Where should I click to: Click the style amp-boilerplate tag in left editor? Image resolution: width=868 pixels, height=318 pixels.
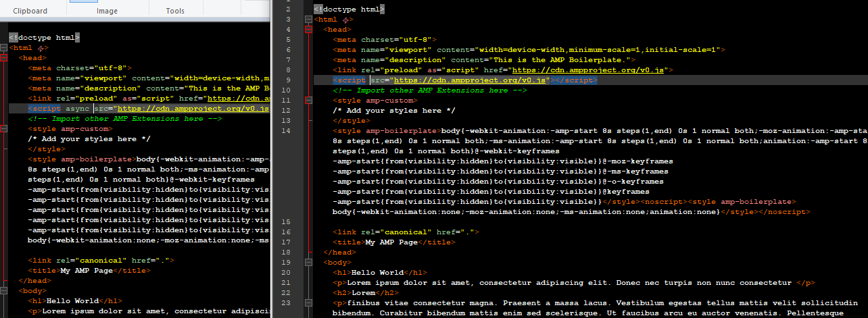coord(81,159)
